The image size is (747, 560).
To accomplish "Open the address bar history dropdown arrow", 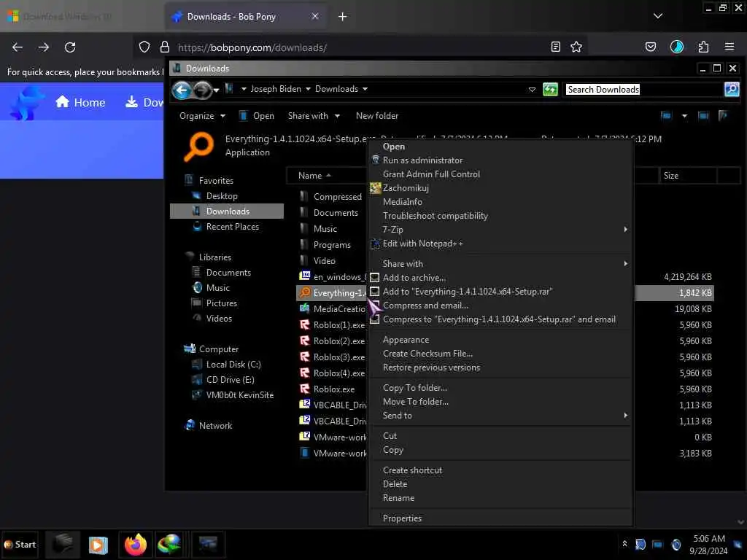I will pos(532,90).
